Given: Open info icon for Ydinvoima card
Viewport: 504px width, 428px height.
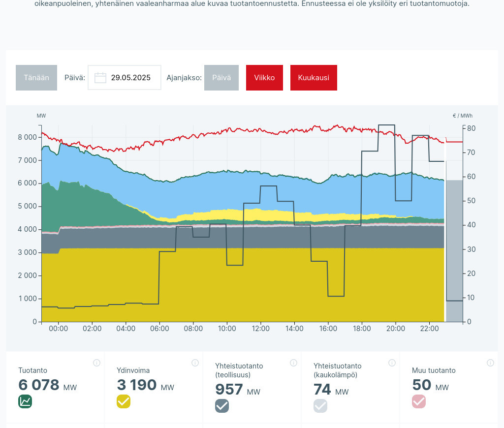Looking at the screenshot, I should (195, 363).
